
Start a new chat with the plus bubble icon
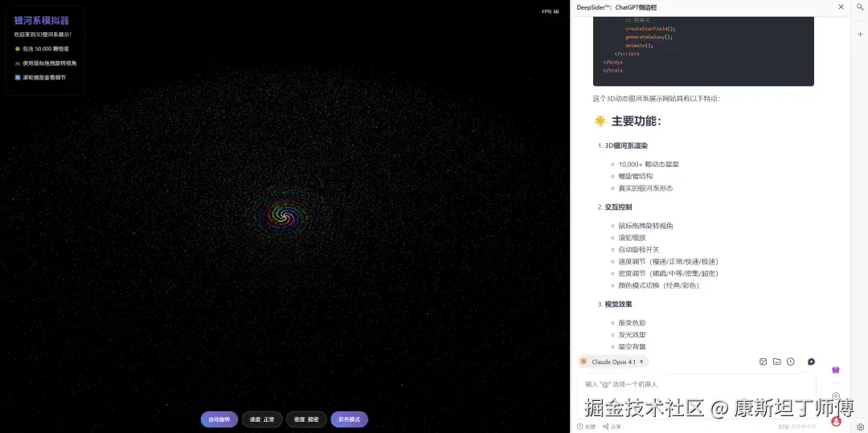[x=811, y=362]
